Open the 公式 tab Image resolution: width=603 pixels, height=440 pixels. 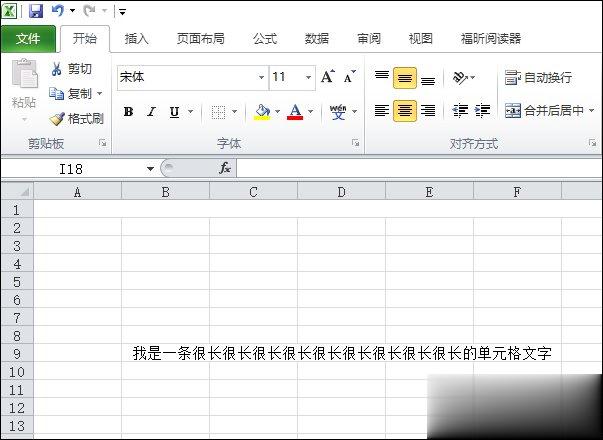[265, 38]
